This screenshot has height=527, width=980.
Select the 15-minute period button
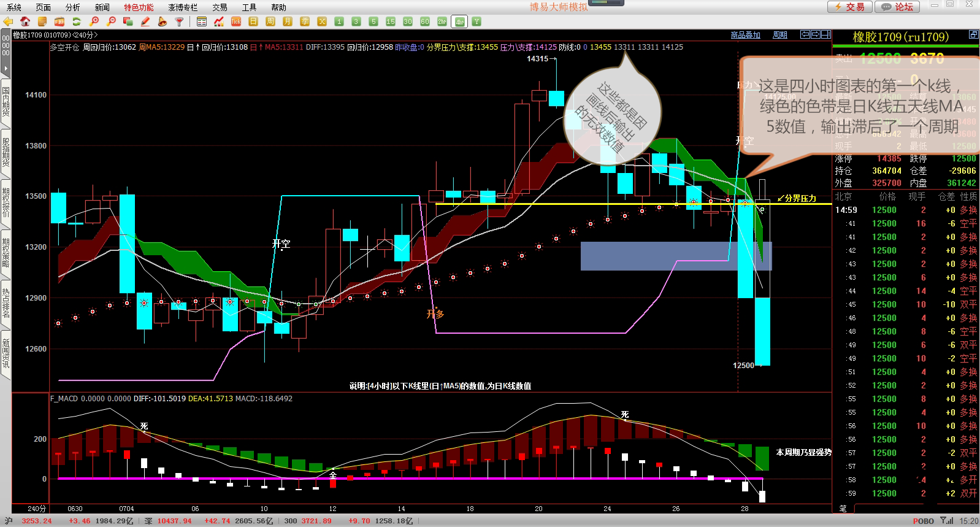click(x=391, y=21)
